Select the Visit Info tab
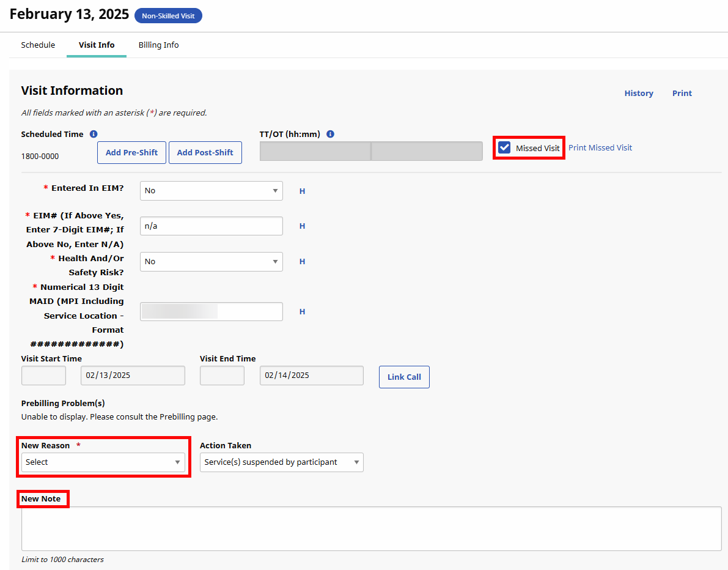This screenshot has width=728, height=570. 96,45
